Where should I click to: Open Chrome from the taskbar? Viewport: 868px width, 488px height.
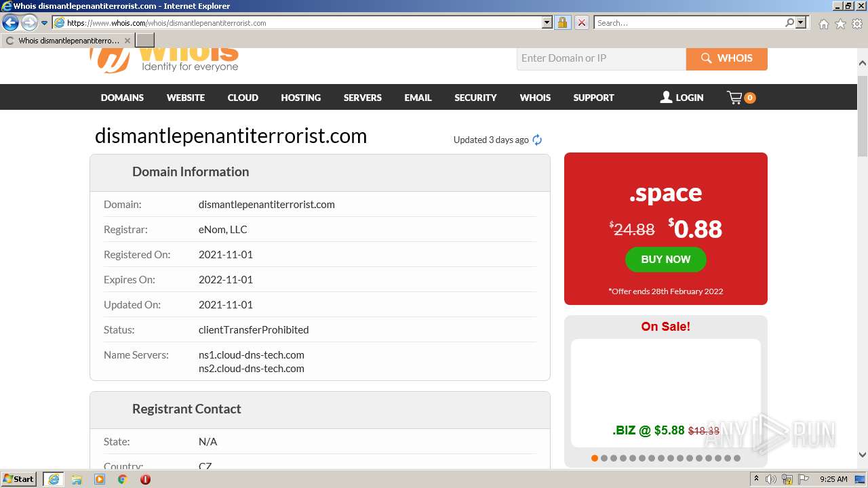click(x=122, y=479)
